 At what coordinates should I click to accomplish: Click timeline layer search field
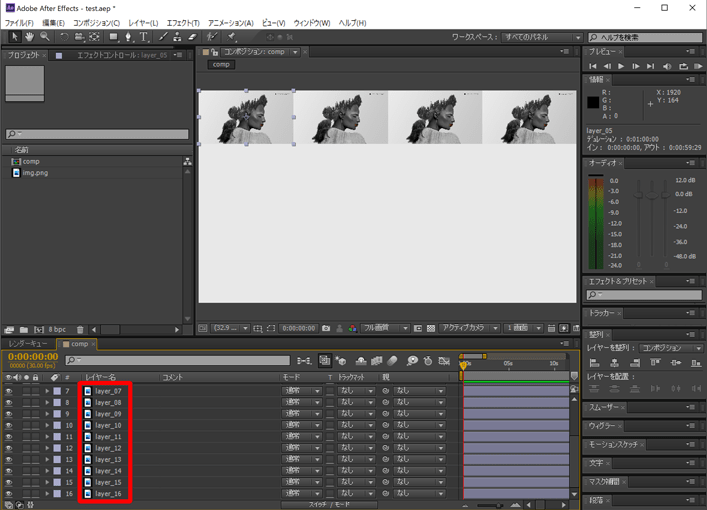(178, 360)
